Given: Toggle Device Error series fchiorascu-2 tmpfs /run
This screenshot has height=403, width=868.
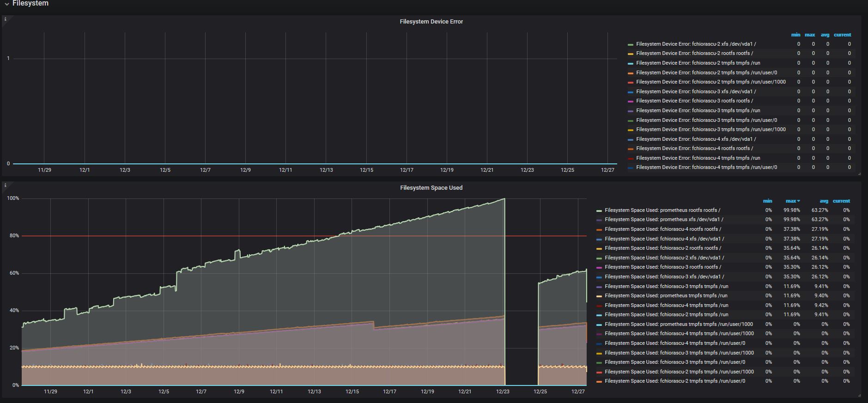Looking at the screenshot, I should 698,63.
